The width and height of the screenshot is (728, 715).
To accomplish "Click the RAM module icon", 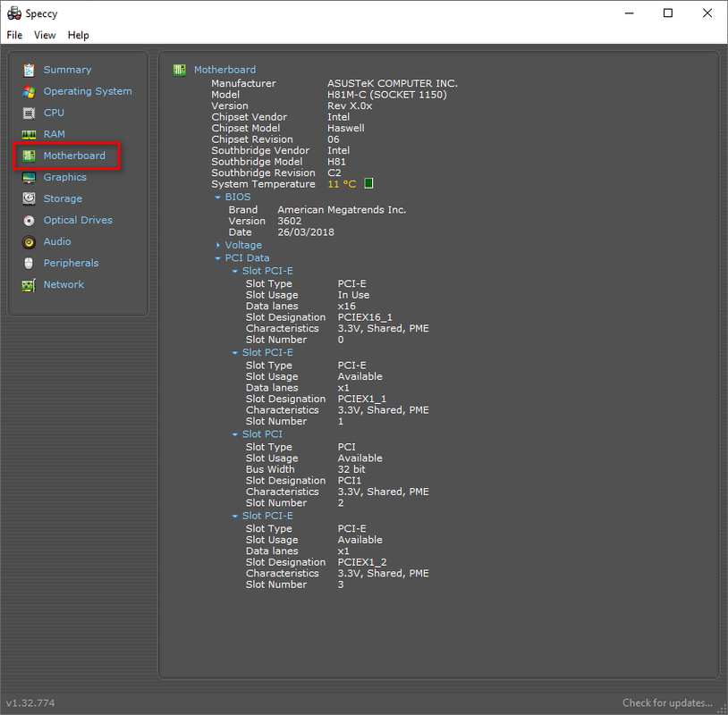I will [x=29, y=135].
